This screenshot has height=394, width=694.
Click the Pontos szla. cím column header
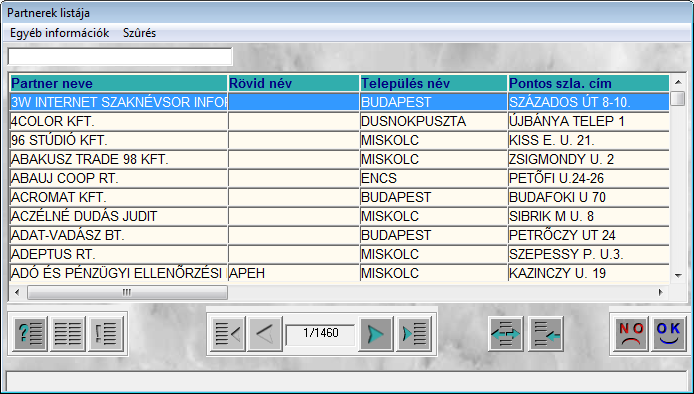tap(589, 83)
